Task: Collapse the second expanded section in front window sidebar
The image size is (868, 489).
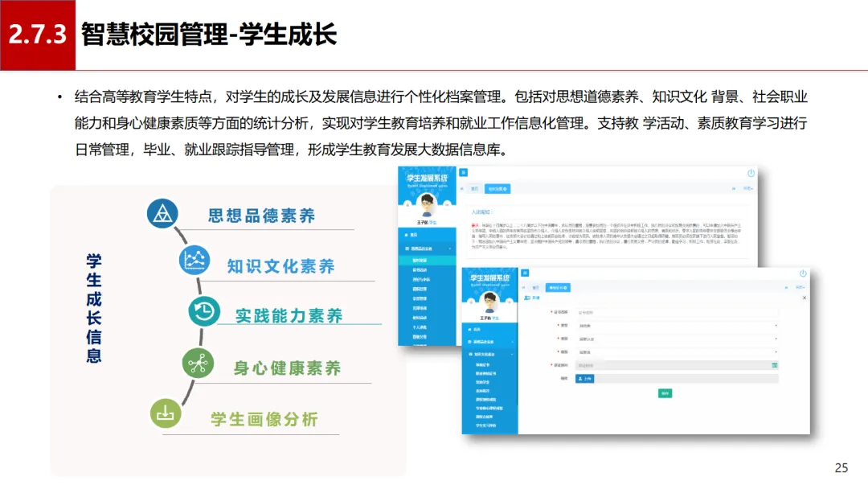Action: [x=489, y=355]
